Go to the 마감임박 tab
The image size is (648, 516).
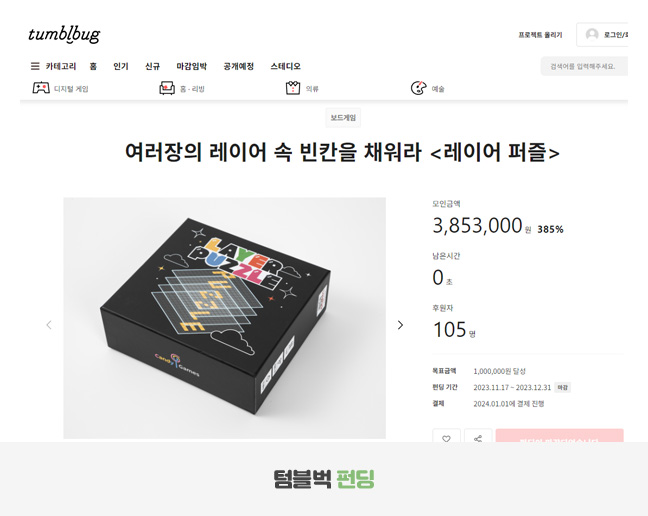click(191, 66)
